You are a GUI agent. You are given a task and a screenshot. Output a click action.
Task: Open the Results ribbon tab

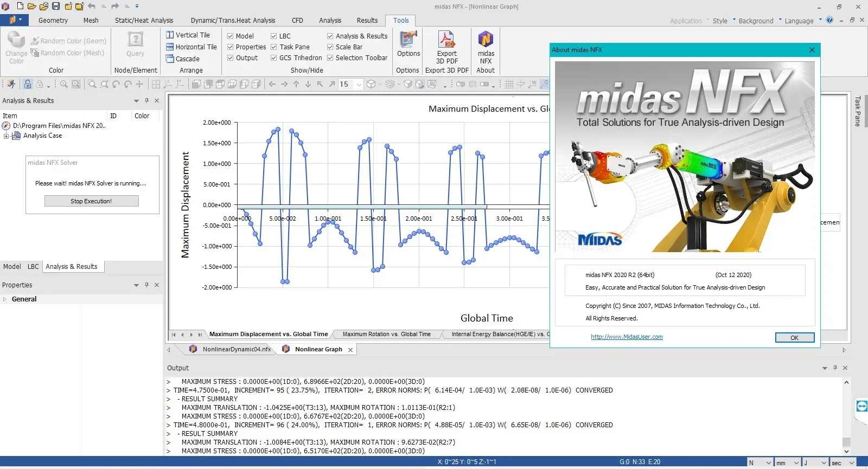coord(367,21)
